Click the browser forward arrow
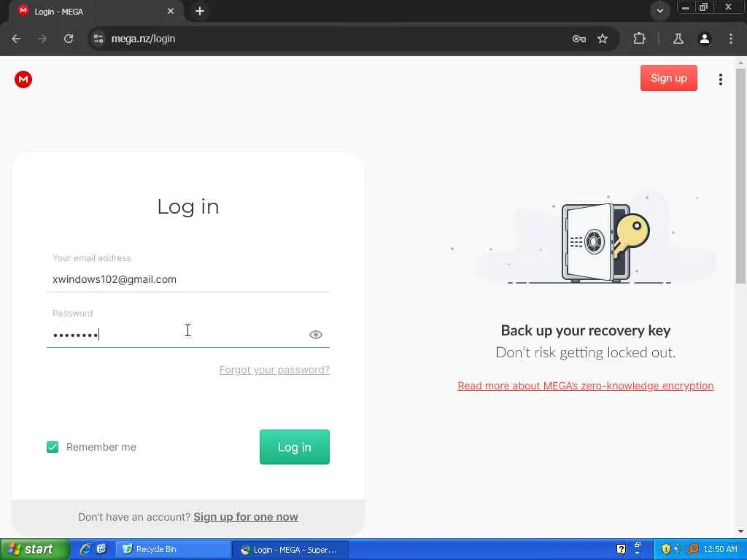The height and width of the screenshot is (560, 747). tap(42, 39)
